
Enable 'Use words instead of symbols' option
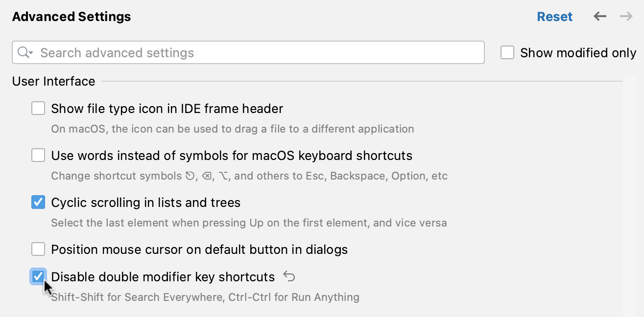[38, 155]
